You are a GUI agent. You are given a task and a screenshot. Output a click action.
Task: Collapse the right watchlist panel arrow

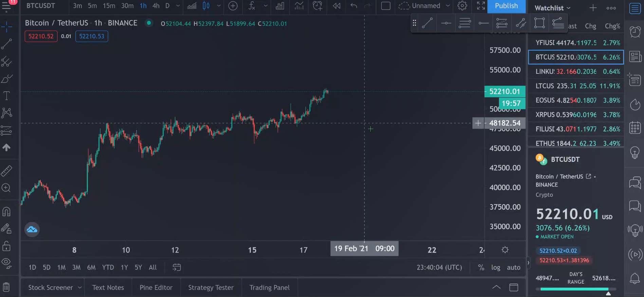(528, 263)
